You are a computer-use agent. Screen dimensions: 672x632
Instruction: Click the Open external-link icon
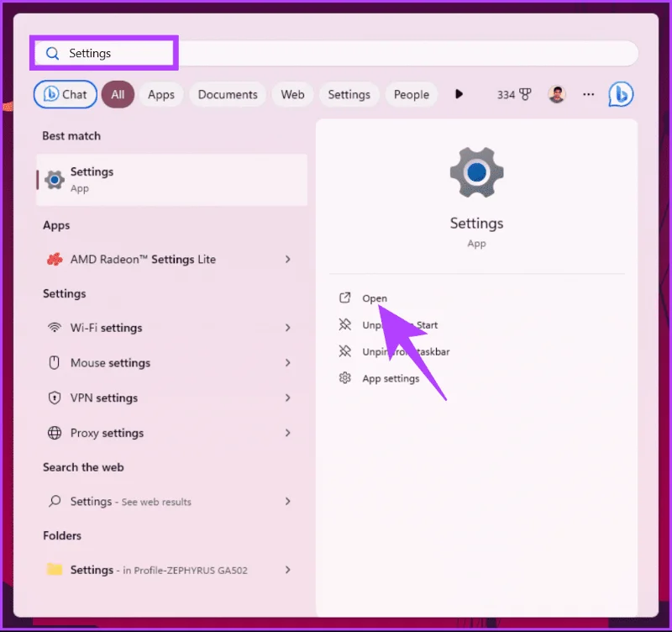click(x=345, y=298)
